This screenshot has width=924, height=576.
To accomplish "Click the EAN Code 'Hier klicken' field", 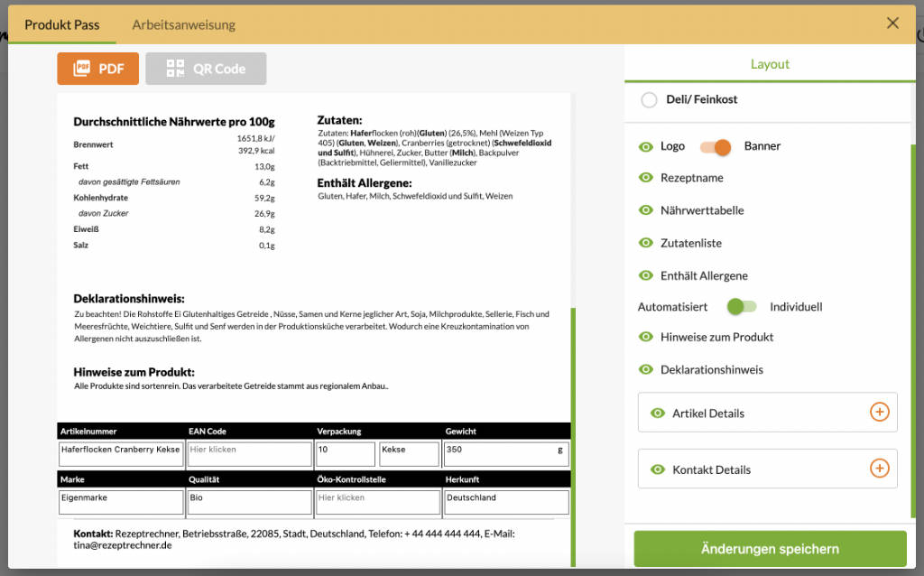I will click(x=249, y=453).
